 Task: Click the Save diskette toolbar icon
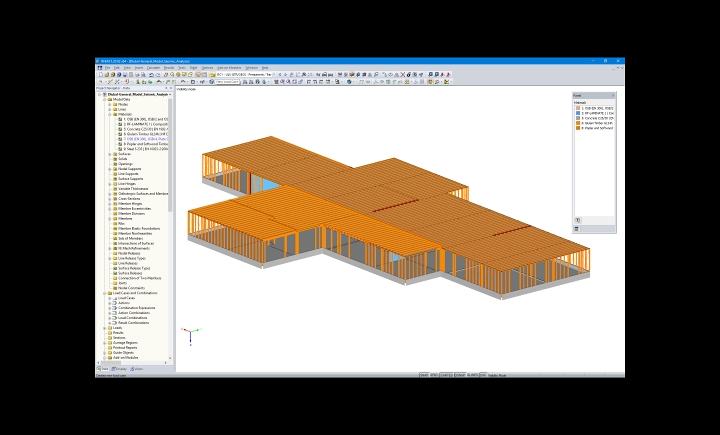click(x=125, y=74)
